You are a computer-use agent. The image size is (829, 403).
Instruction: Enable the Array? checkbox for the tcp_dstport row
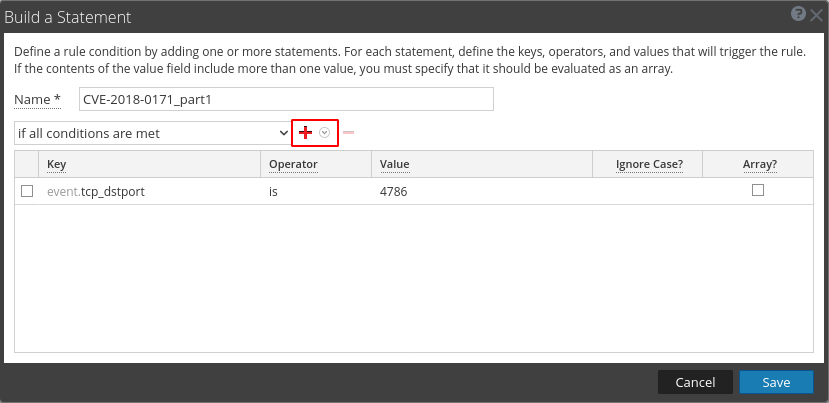tap(758, 190)
